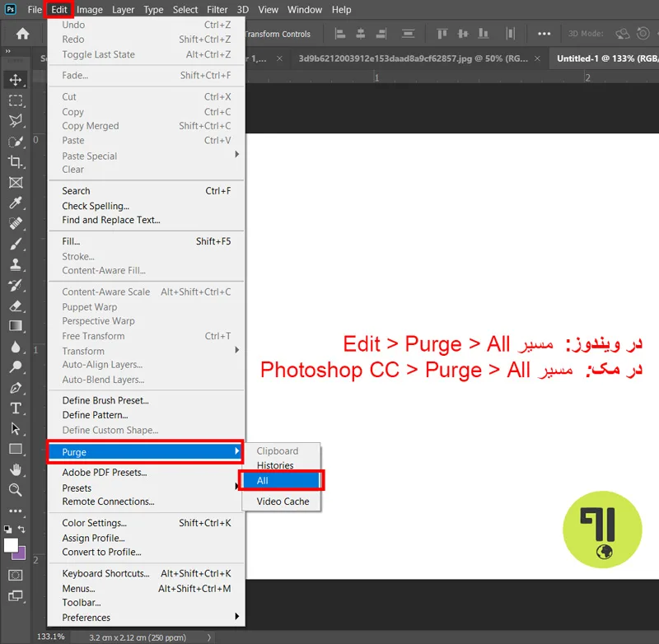The image size is (659, 644).
Task: Select the Frame tool
Action: (16, 183)
